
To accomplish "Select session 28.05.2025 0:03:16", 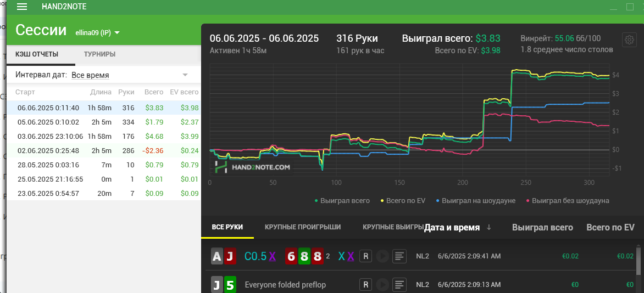I will 104,165.
